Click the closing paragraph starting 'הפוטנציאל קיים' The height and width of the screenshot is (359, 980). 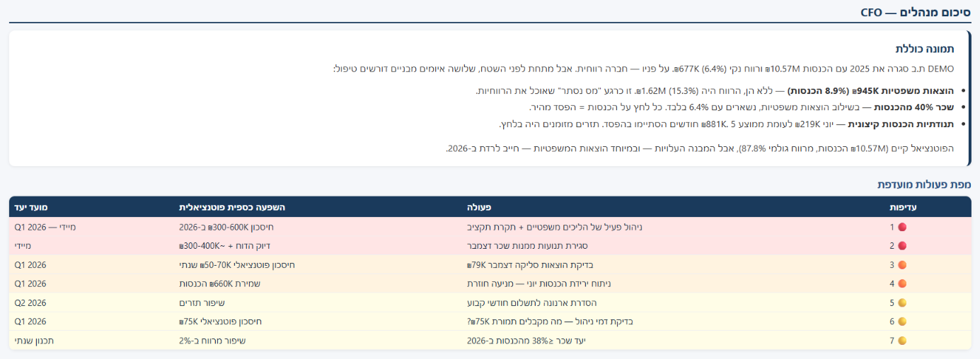coord(700,148)
